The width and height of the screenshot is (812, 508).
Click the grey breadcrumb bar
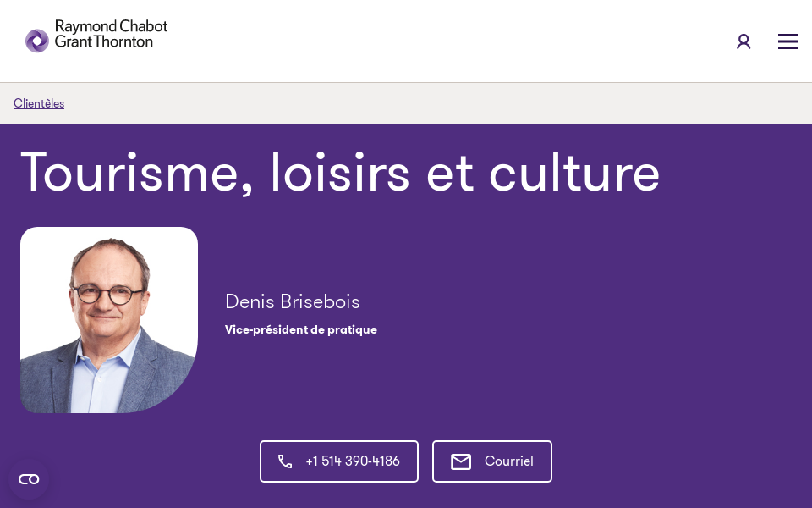(406, 103)
